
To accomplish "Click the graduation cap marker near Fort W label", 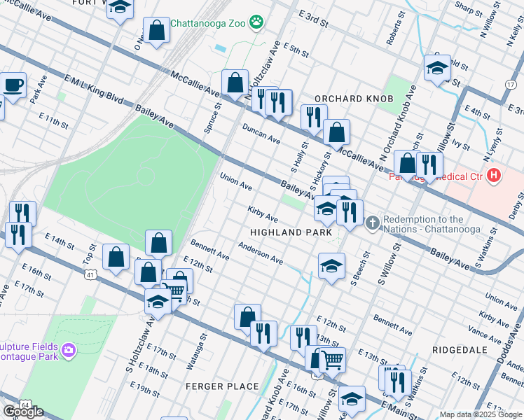I will 120,8.
